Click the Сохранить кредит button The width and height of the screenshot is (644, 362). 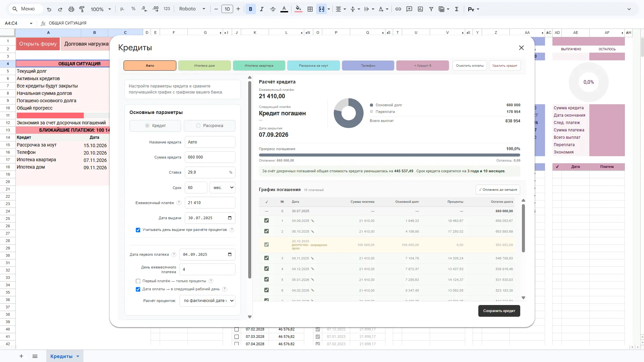pyautogui.click(x=499, y=311)
